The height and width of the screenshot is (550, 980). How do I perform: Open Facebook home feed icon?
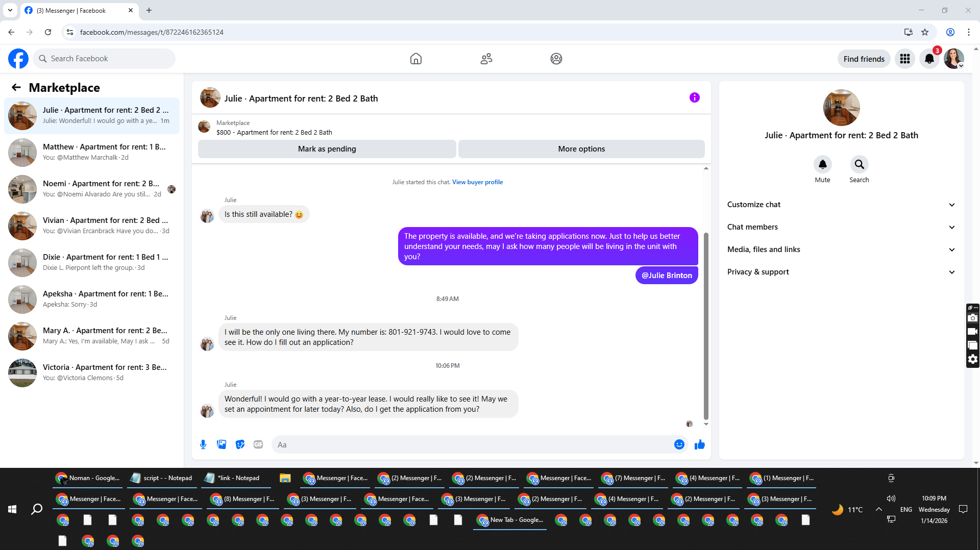point(416,59)
